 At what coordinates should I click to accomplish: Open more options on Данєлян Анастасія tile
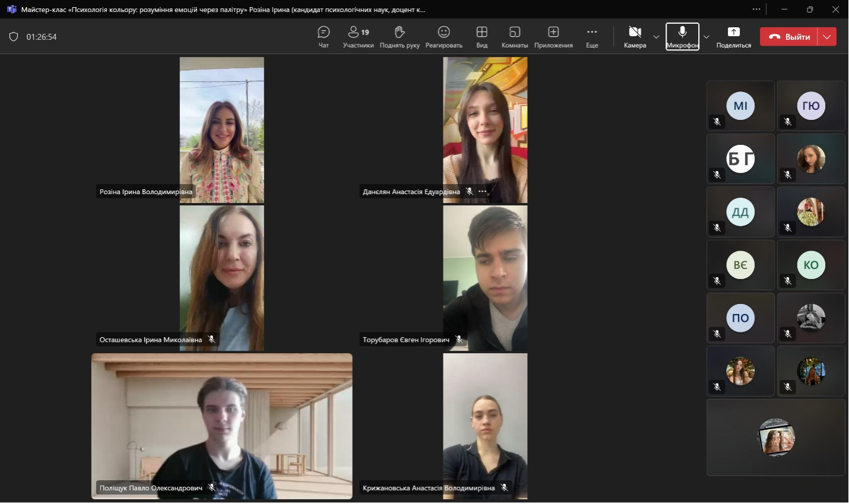pos(483,192)
